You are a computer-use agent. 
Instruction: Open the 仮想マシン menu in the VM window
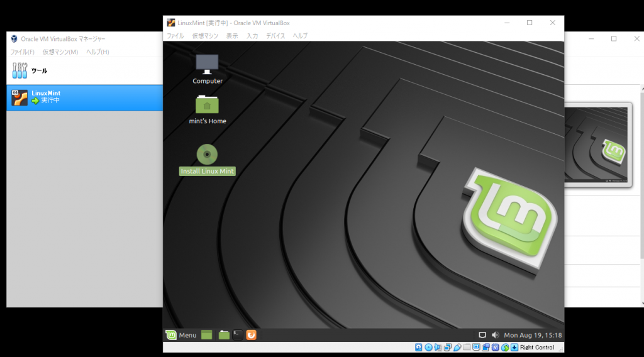205,36
